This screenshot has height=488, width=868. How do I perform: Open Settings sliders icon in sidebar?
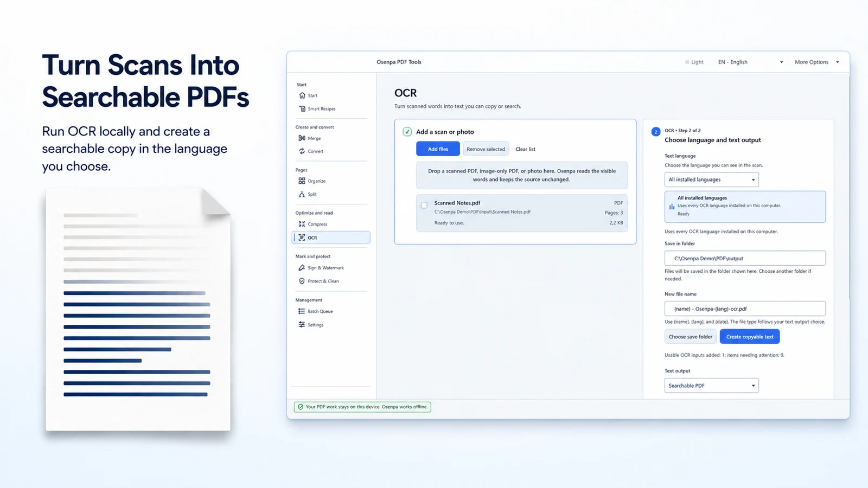[302, 325]
